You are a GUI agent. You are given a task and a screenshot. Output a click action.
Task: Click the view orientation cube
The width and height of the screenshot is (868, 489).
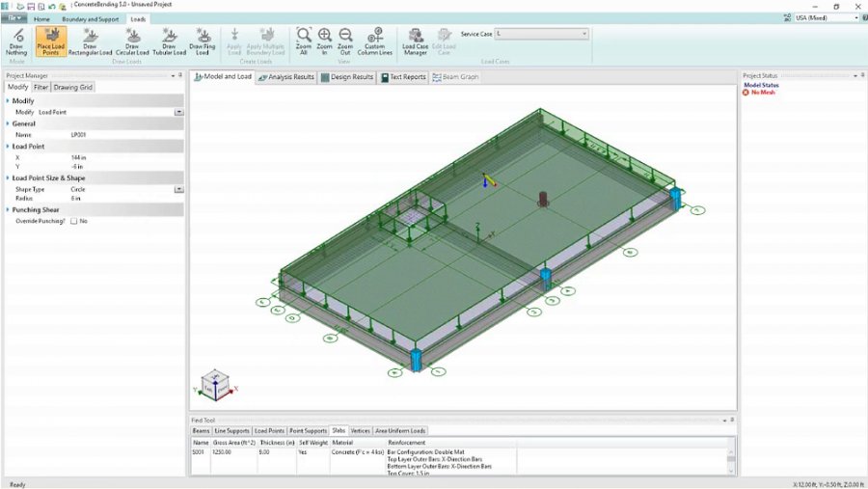click(215, 384)
